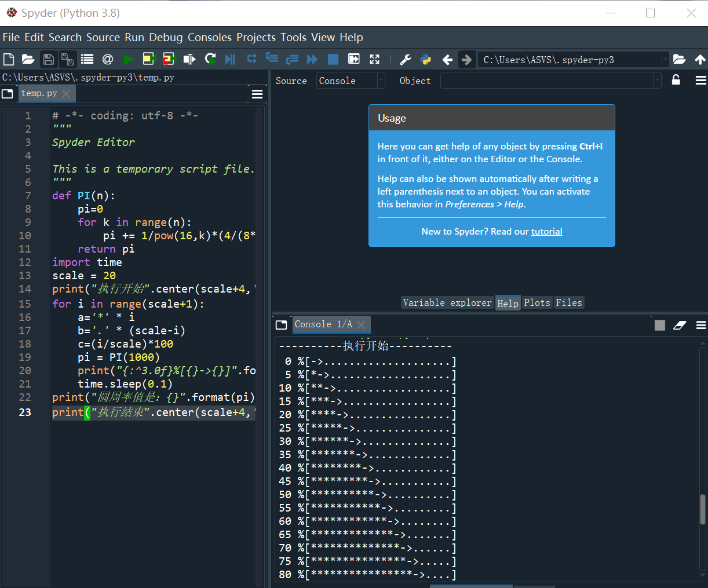Toggle fullscreen mode icon

(374, 59)
